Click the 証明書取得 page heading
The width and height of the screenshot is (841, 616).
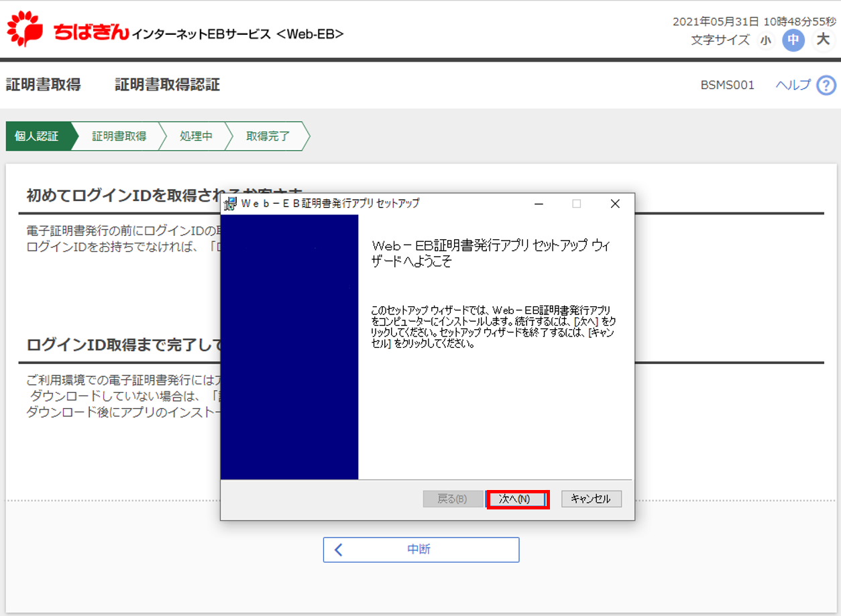coord(44,84)
